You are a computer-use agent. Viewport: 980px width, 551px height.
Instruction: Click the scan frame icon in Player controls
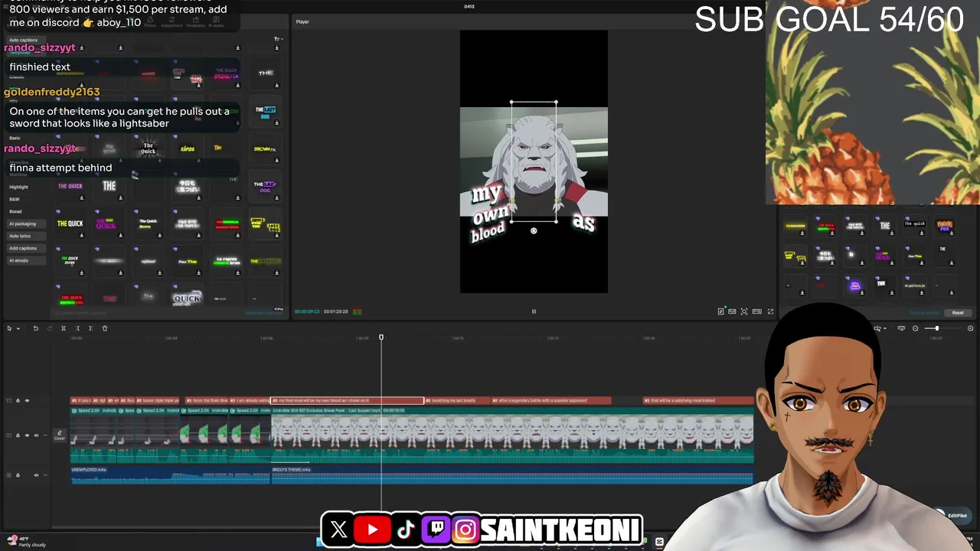pyautogui.click(x=744, y=311)
